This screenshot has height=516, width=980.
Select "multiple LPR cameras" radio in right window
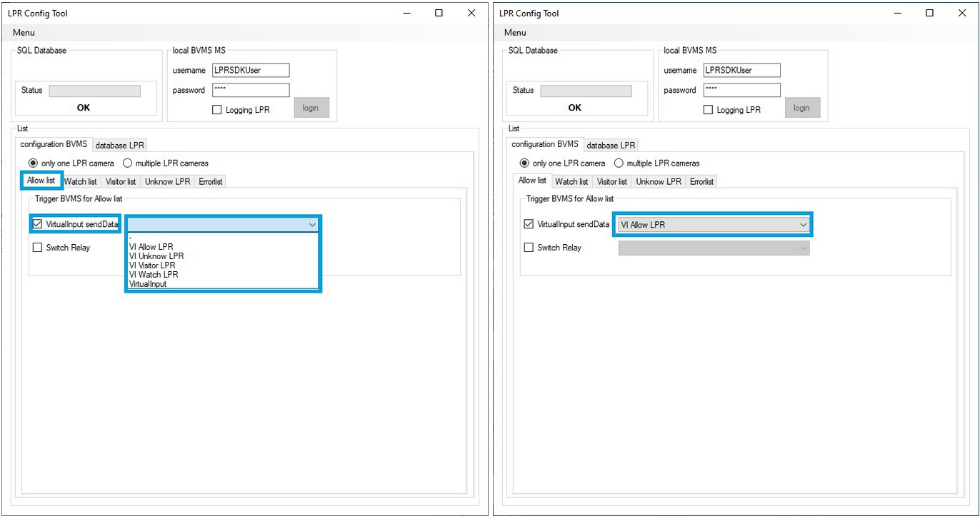point(619,163)
